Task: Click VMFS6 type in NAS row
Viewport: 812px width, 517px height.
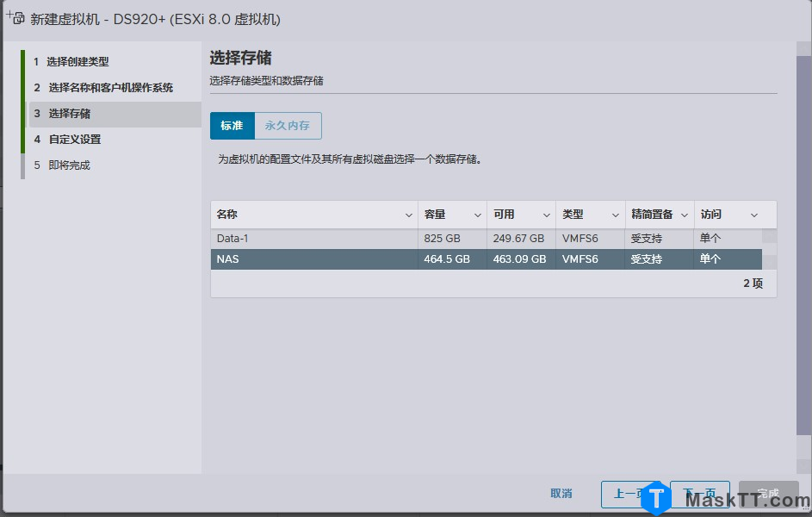Action: pyautogui.click(x=580, y=259)
